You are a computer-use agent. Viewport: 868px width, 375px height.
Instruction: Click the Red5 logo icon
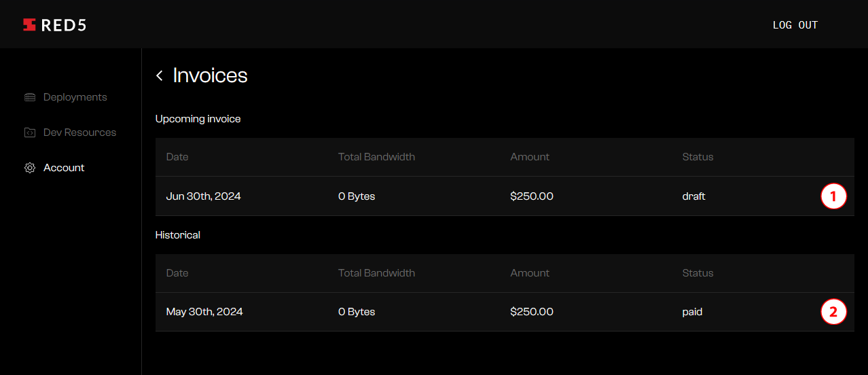29,25
